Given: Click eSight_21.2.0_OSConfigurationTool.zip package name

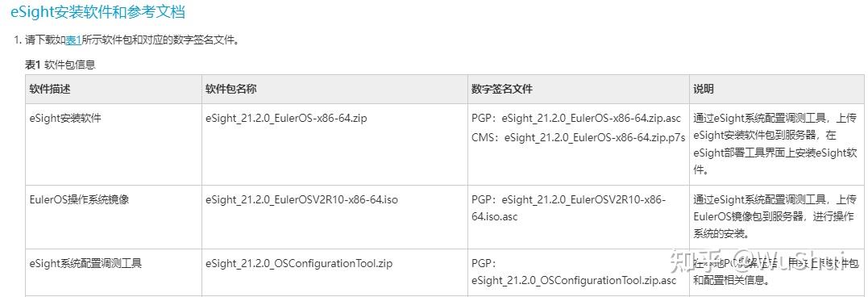Looking at the screenshot, I should point(298,264).
